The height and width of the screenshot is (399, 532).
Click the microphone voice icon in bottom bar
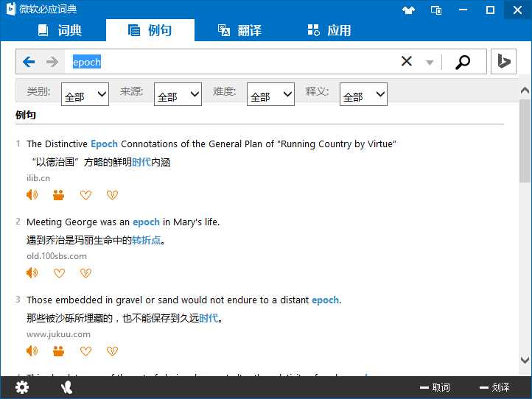66,387
